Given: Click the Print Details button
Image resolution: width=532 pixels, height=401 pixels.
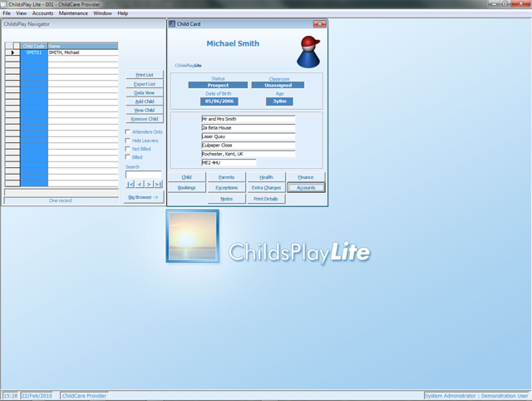Looking at the screenshot, I should click(266, 199).
